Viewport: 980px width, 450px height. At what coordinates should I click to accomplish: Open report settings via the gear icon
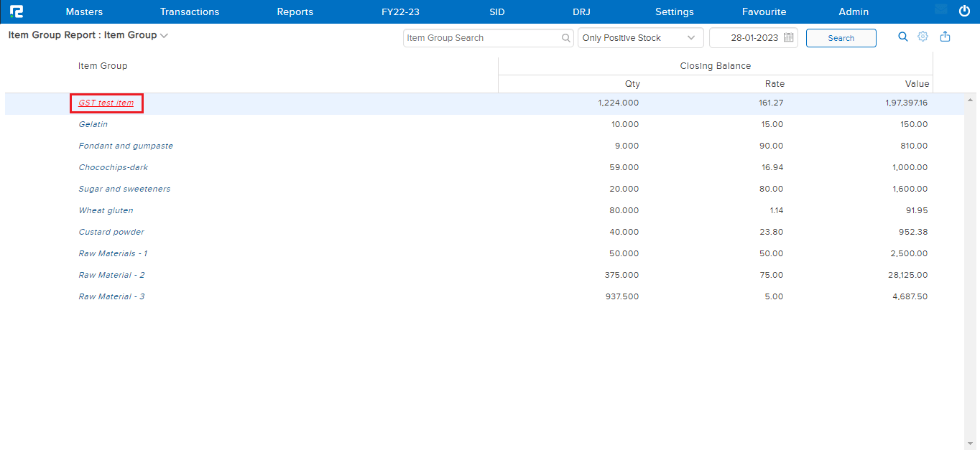pyautogui.click(x=923, y=36)
